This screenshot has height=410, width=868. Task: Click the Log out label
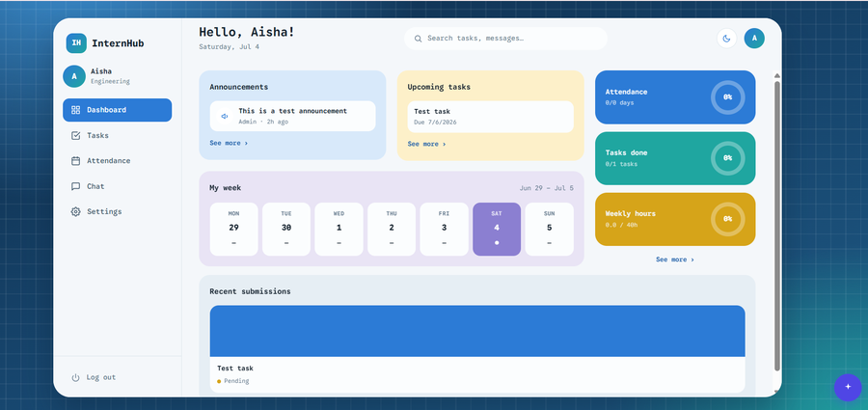tap(100, 377)
